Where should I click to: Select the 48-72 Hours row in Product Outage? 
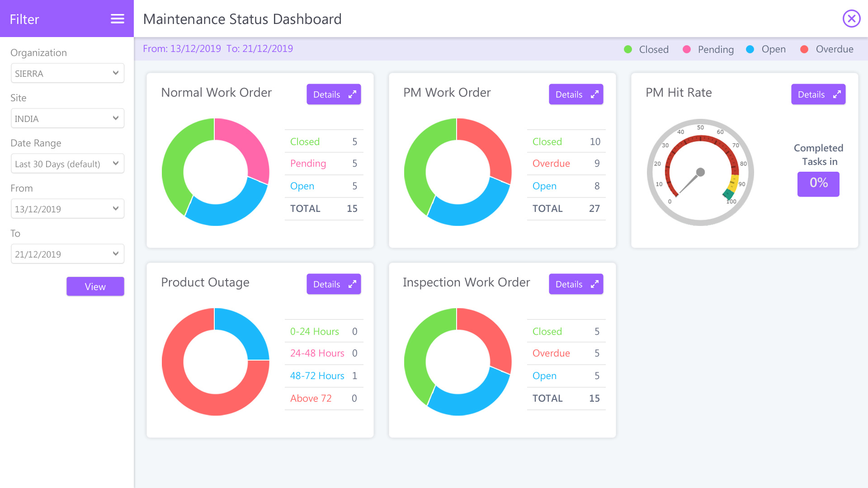(x=324, y=376)
